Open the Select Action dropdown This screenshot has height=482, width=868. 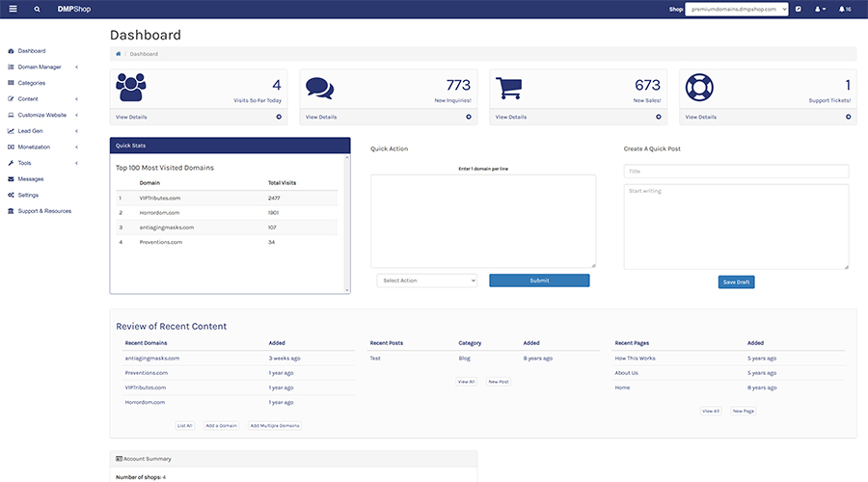(426, 281)
